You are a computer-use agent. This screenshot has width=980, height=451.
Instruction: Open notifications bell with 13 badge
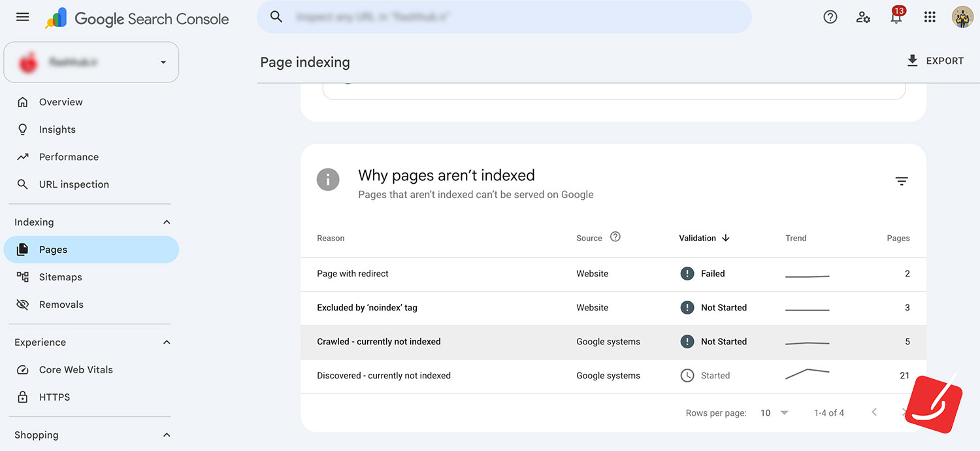[x=897, y=16]
